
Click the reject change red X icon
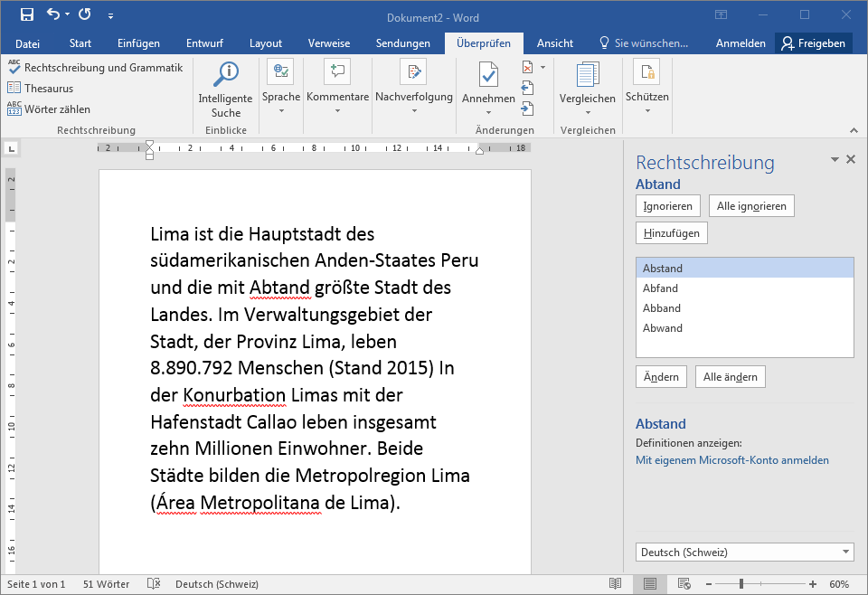pyautogui.click(x=527, y=68)
